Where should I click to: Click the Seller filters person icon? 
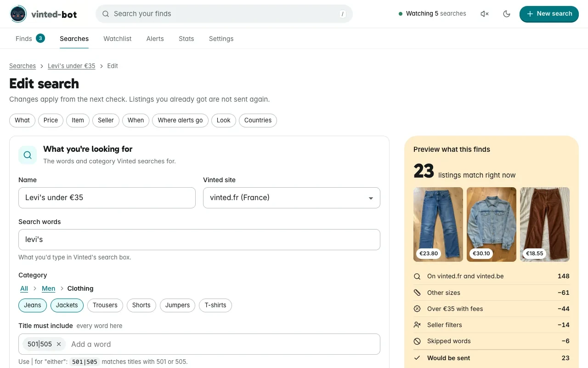click(417, 325)
